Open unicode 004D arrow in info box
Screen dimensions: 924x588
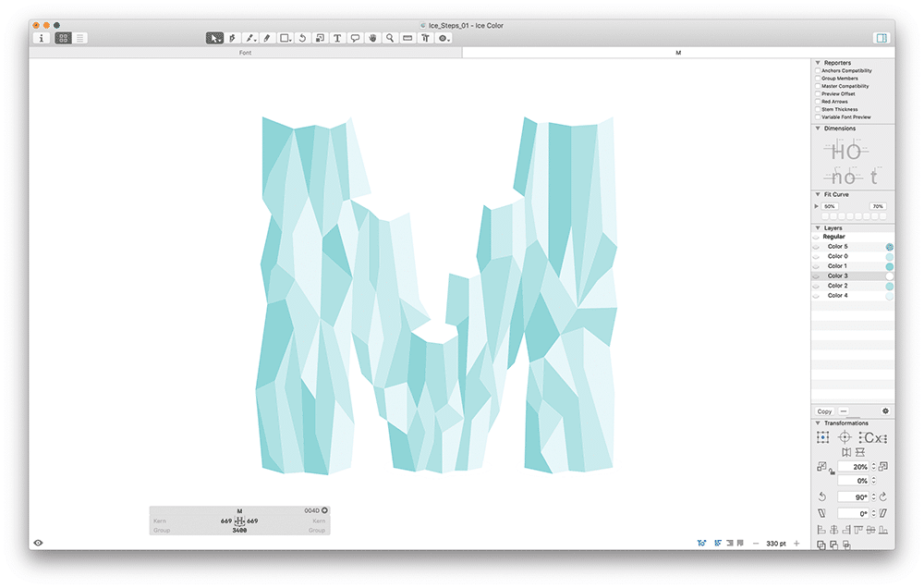click(324, 510)
